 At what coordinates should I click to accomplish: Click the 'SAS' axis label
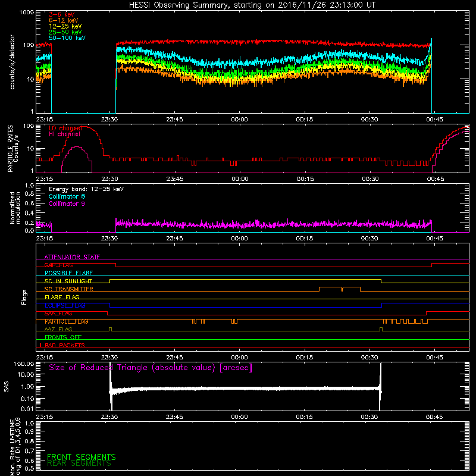(x=7, y=387)
